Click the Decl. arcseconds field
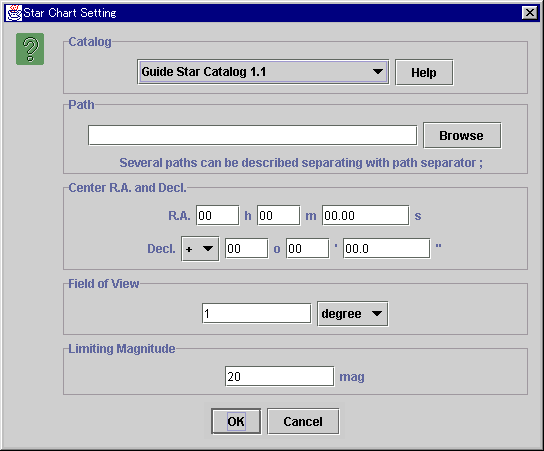 point(386,248)
